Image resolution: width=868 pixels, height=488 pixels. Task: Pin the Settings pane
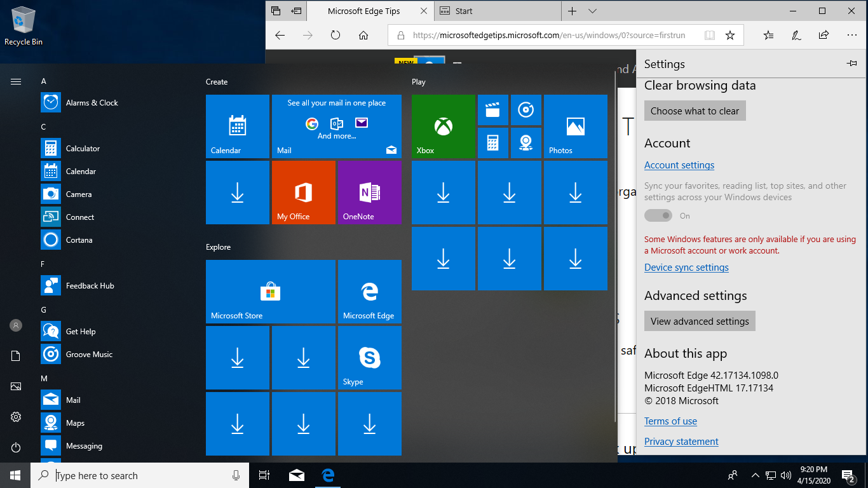(852, 64)
